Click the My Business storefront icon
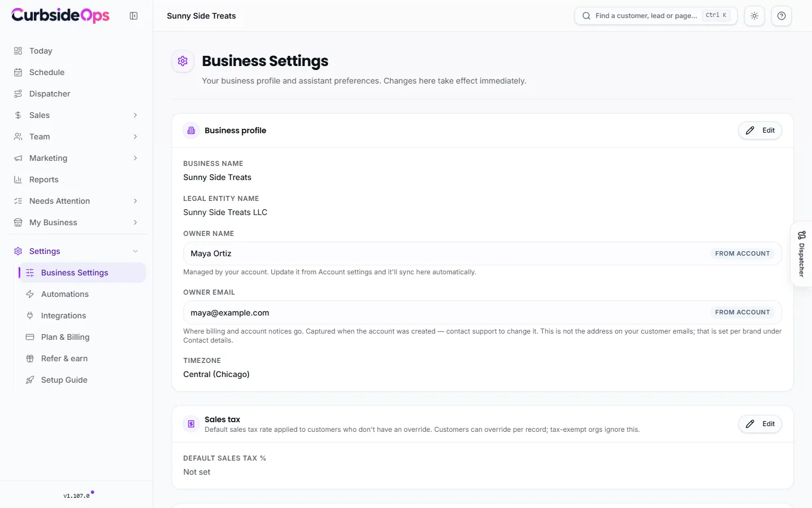This screenshot has width=812, height=508. pyautogui.click(x=18, y=222)
